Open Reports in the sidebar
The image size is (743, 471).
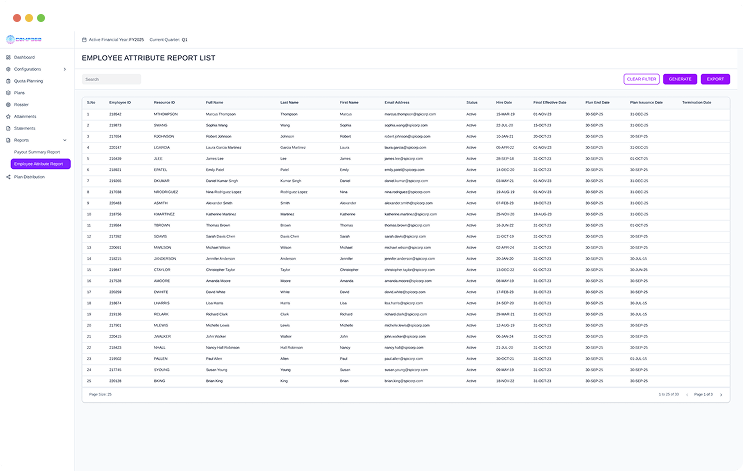tap(21, 140)
